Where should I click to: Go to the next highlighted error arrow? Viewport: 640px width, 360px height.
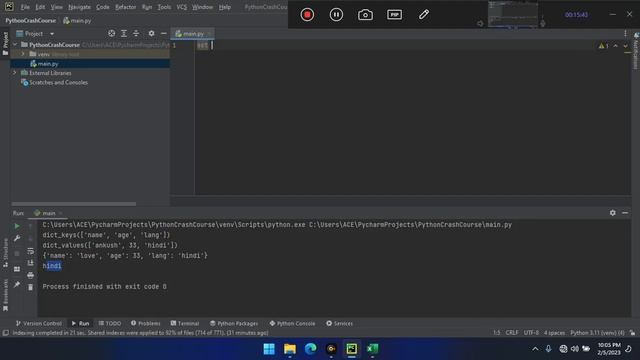pyautogui.click(x=625, y=46)
